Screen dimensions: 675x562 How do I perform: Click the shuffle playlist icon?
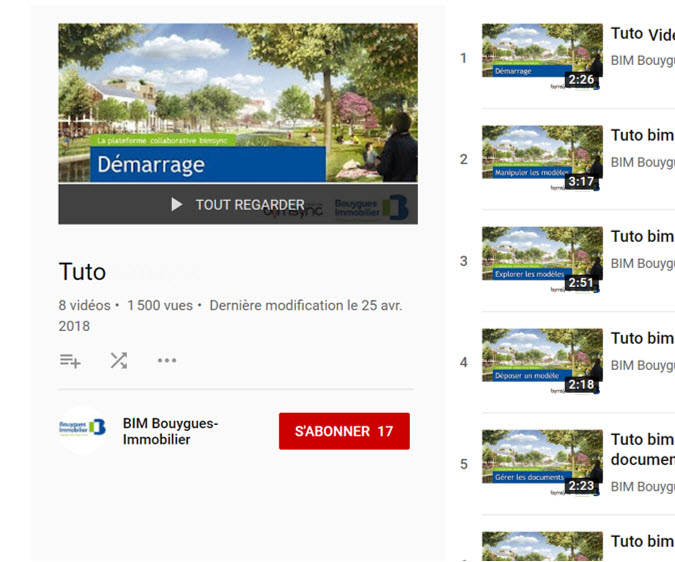coord(119,361)
